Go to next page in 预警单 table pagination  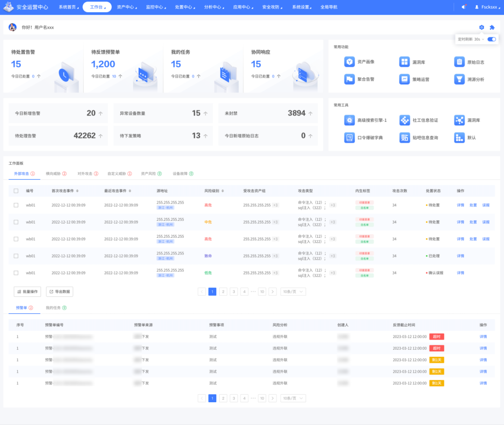(x=273, y=398)
